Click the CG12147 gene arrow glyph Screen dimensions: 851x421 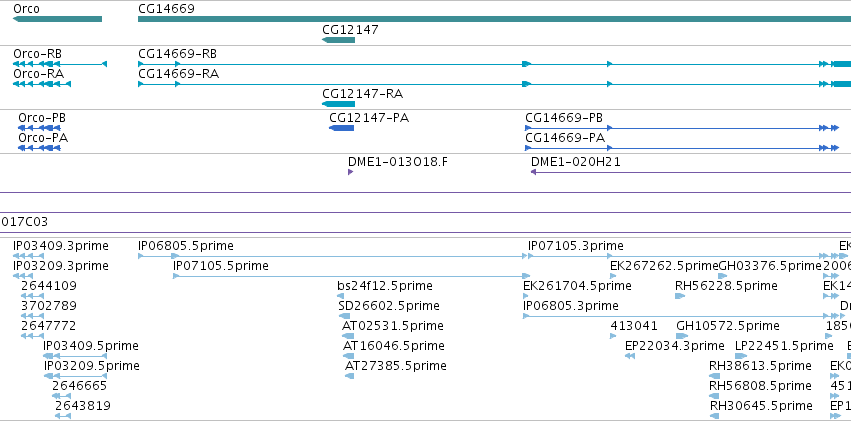[x=338, y=40]
